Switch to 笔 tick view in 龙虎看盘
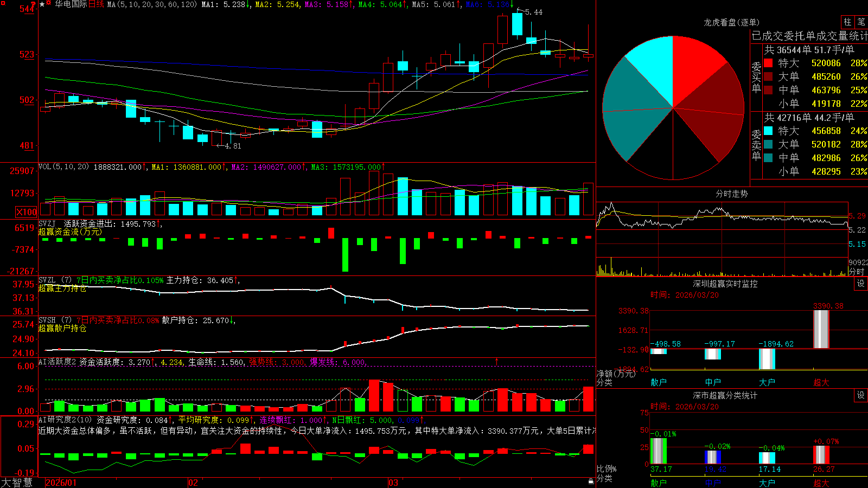 pyautogui.click(x=861, y=22)
